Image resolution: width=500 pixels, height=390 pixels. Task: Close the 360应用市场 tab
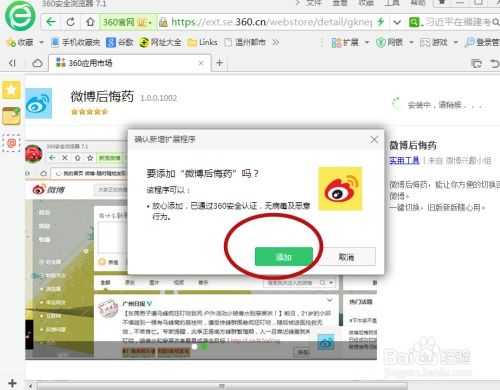(x=201, y=63)
